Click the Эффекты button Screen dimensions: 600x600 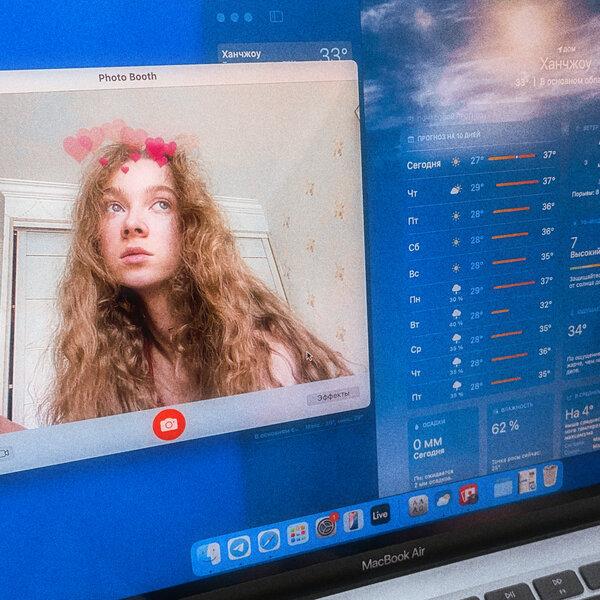(x=333, y=395)
